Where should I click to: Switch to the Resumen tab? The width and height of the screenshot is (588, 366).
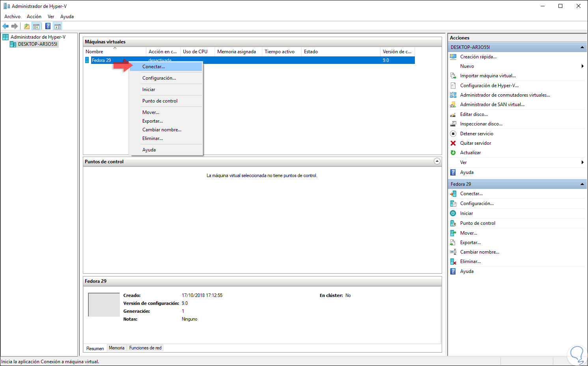pyautogui.click(x=95, y=349)
